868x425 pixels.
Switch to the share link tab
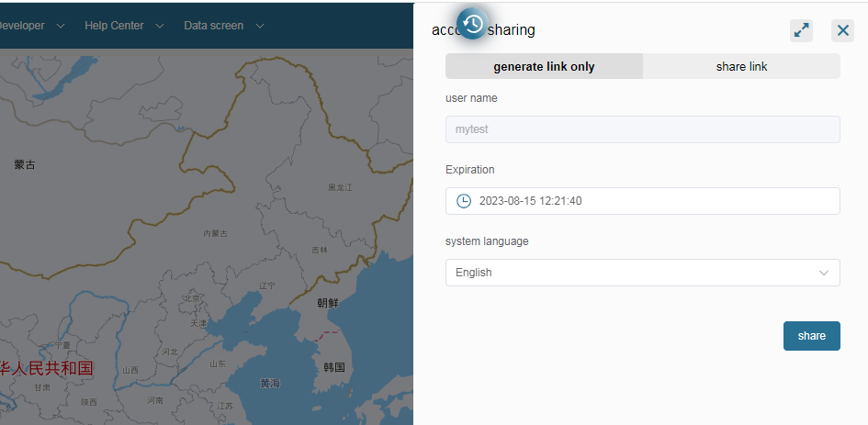pyautogui.click(x=741, y=66)
